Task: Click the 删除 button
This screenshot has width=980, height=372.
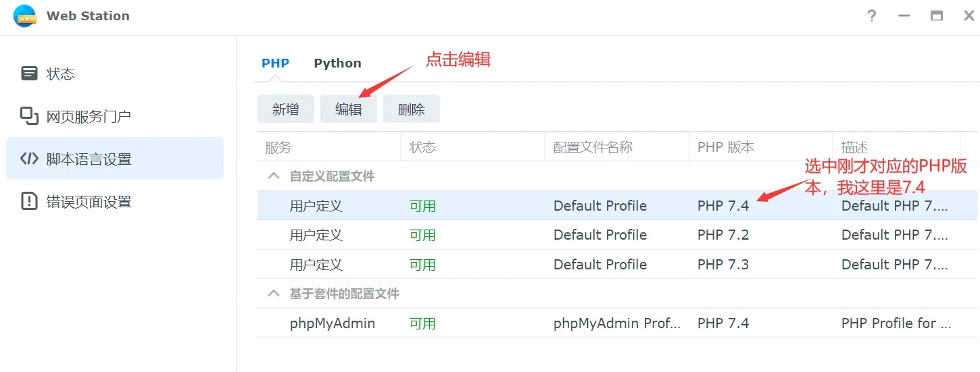Action: pos(412,109)
